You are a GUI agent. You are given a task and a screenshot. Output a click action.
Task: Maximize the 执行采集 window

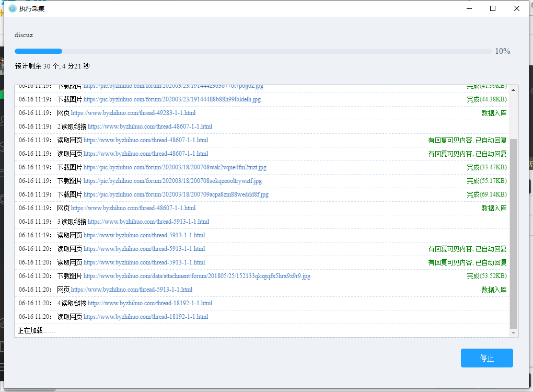[x=493, y=8]
